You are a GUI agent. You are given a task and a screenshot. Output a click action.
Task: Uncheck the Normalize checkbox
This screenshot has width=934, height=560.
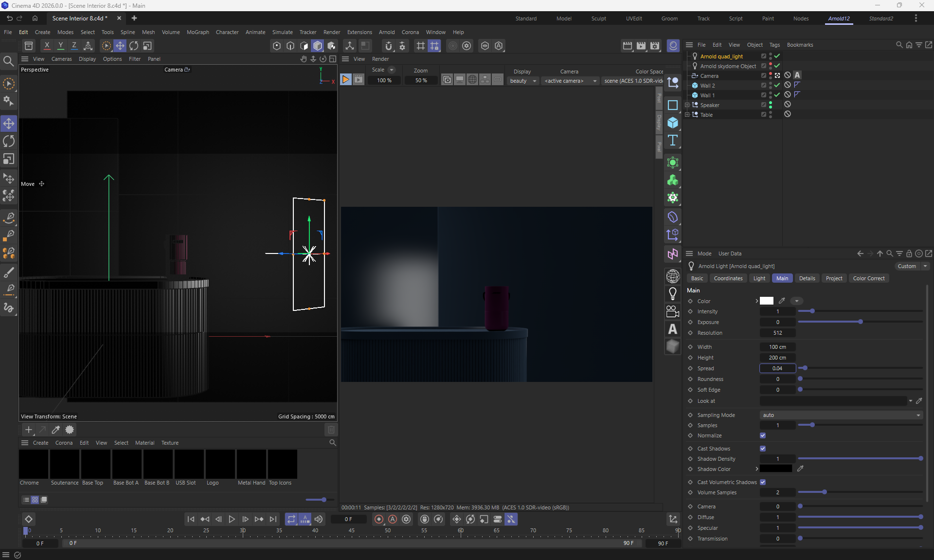(x=763, y=435)
